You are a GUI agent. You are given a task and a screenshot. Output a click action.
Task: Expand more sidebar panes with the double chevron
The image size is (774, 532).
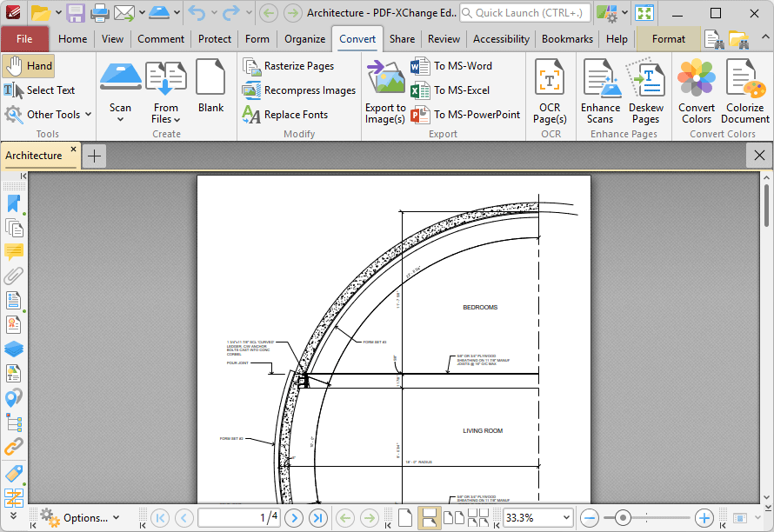(13, 515)
